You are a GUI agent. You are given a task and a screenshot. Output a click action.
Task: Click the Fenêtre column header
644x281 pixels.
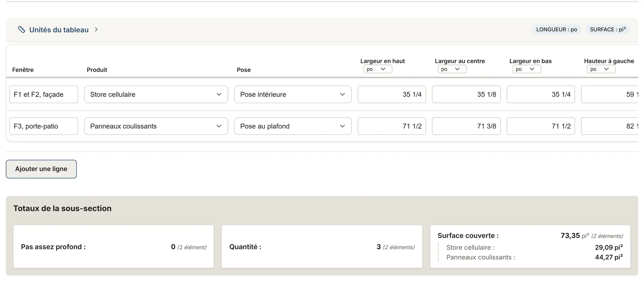23,70
